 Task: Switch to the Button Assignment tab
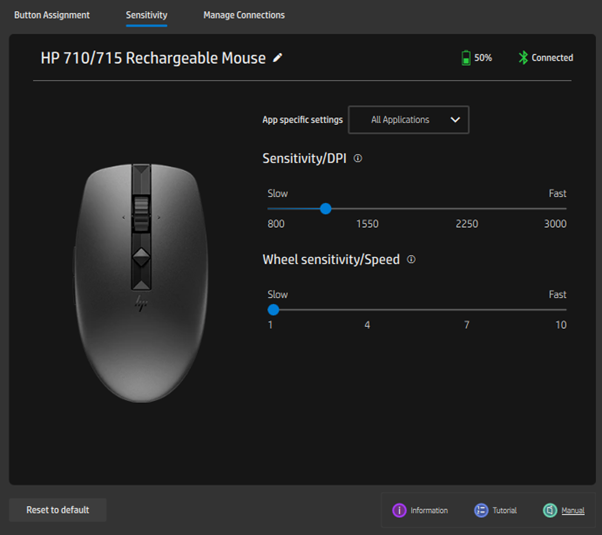(x=52, y=15)
